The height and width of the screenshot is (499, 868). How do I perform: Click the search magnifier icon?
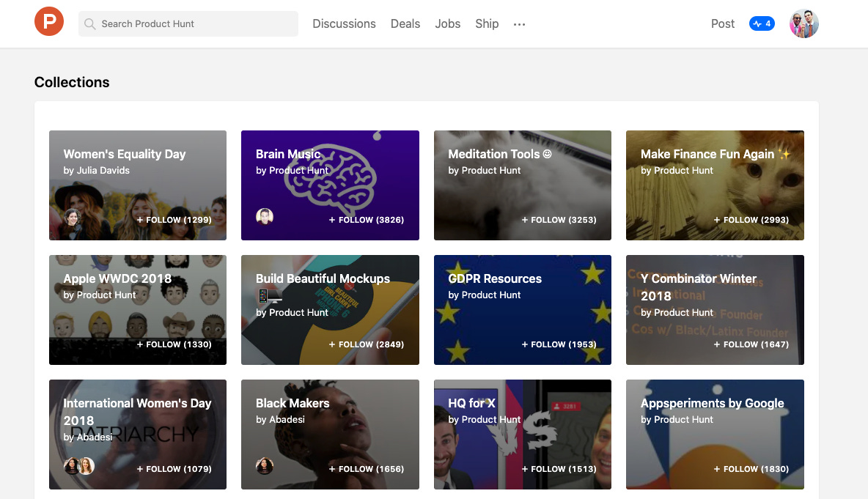pyautogui.click(x=89, y=23)
